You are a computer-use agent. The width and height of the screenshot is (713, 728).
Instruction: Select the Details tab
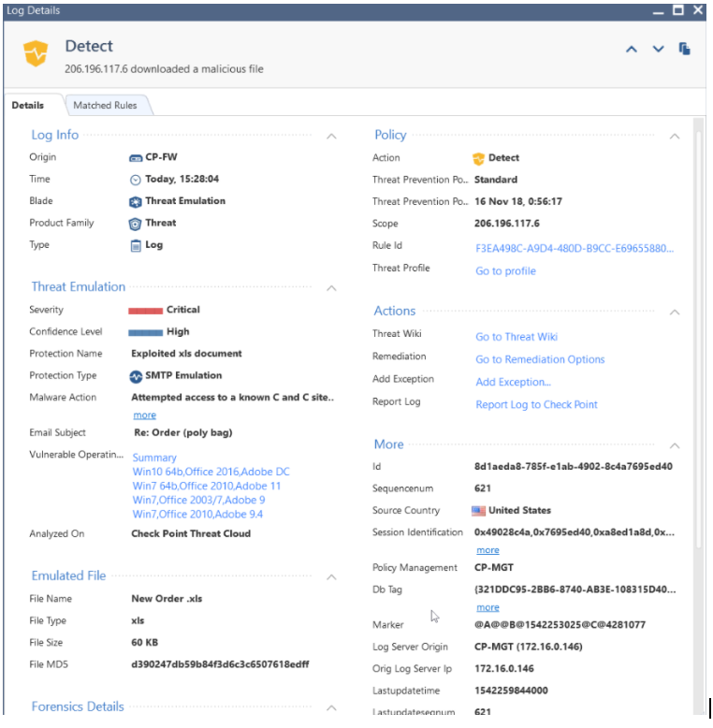(28, 106)
